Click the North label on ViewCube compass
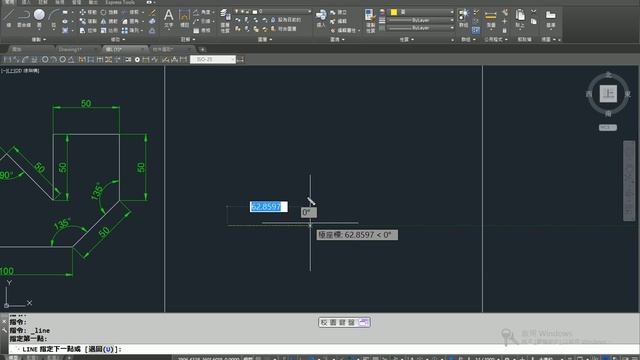The width and height of the screenshot is (640, 360). coord(608,74)
